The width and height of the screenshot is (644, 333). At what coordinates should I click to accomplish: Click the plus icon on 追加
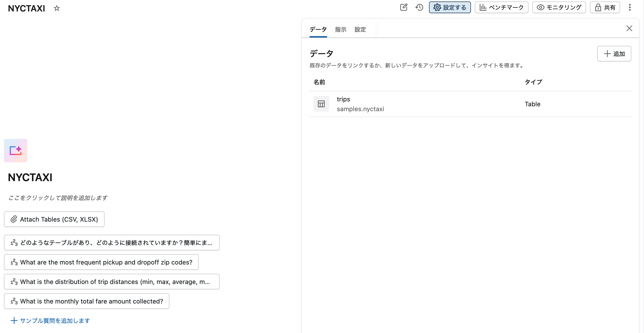(x=607, y=53)
